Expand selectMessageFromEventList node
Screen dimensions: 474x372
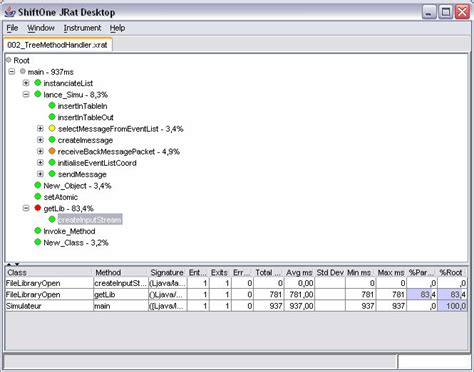(40, 129)
